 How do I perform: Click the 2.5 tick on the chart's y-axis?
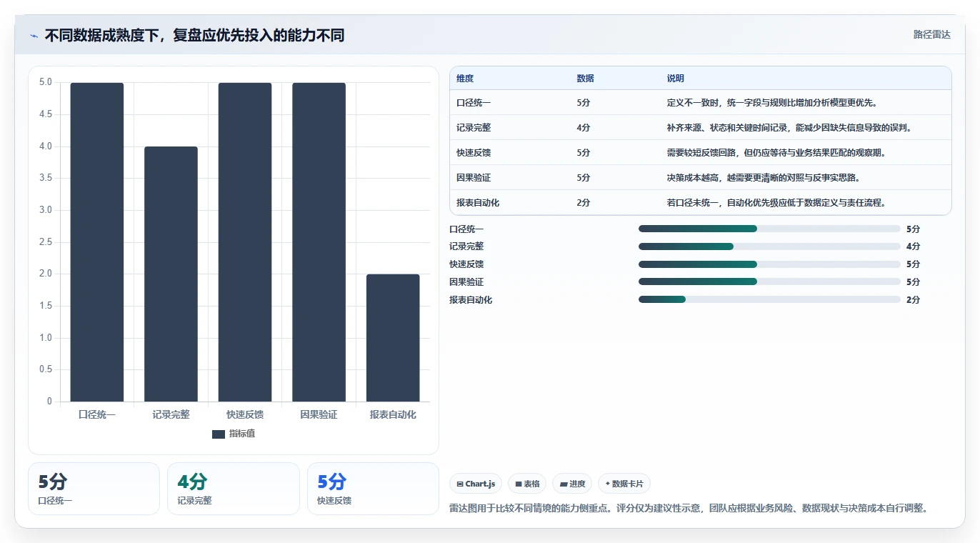[x=45, y=241]
